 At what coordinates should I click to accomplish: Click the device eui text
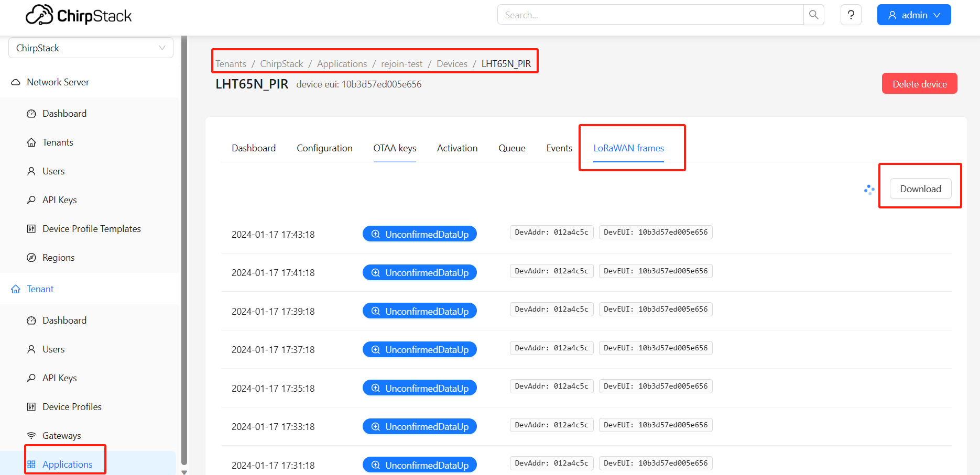tap(359, 84)
